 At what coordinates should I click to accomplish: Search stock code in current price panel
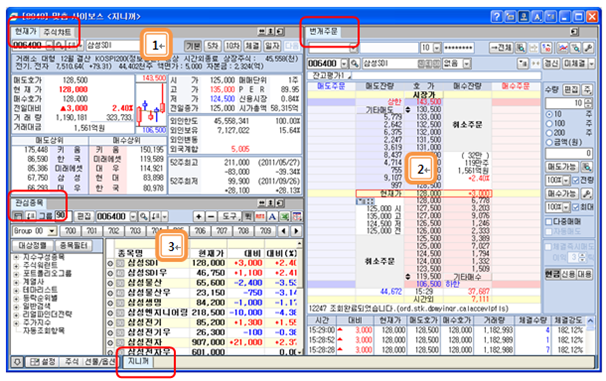click(60, 45)
